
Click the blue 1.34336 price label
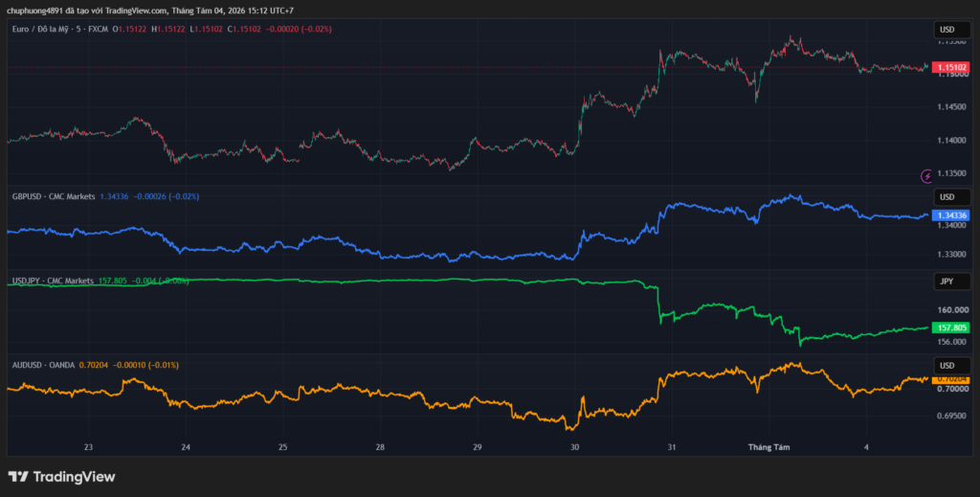click(950, 215)
